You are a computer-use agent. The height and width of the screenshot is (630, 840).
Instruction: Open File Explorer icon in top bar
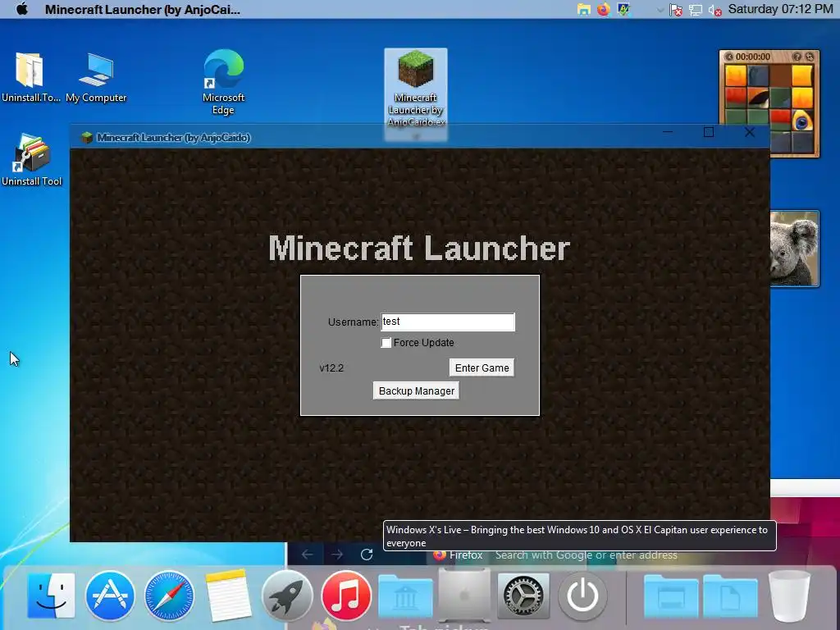tap(583, 9)
